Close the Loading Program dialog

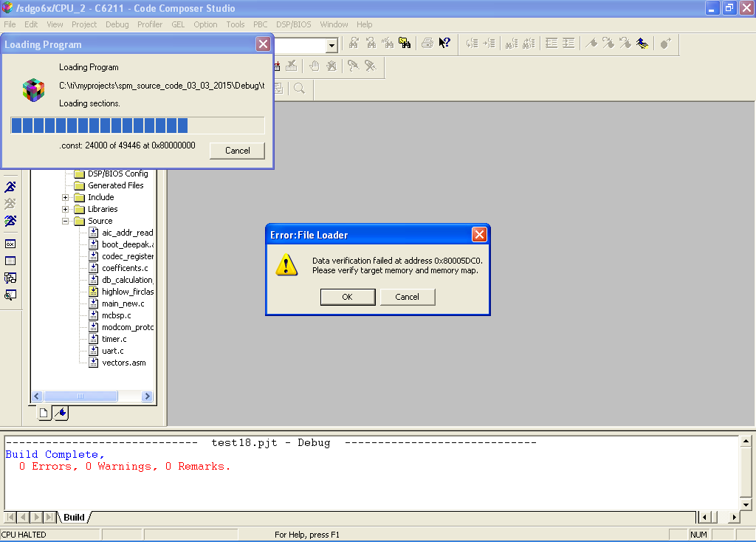point(264,44)
